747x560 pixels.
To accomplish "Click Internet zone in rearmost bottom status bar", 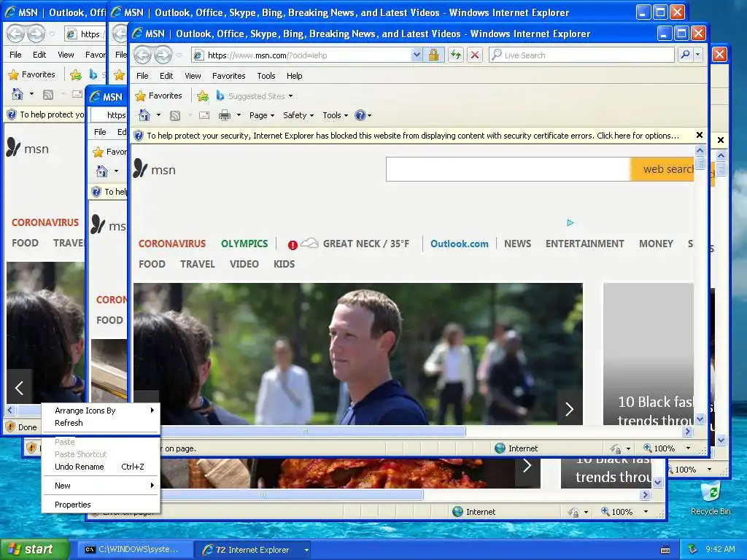I will pyautogui.click(x=474, y=512).
